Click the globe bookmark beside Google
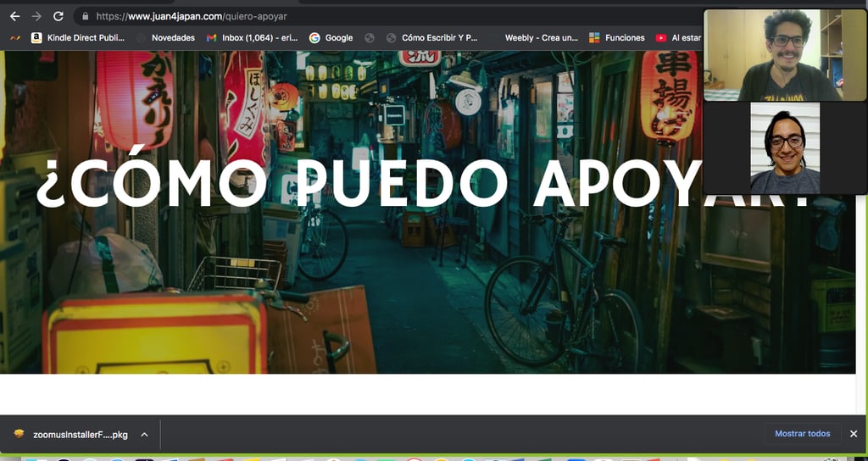This screenshot has width=868, height=461. pyautogui.click(x=370, y=37)
